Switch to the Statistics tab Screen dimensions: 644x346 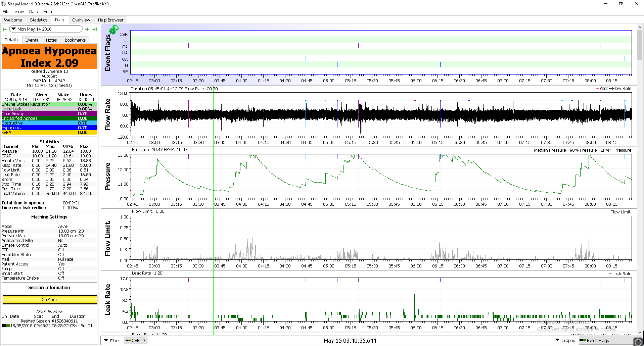point(39,20)
